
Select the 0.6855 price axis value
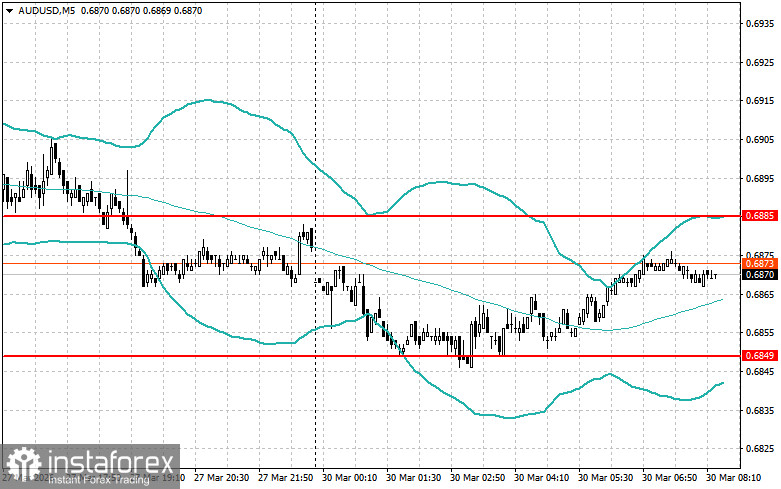click(x=760, y=333)
